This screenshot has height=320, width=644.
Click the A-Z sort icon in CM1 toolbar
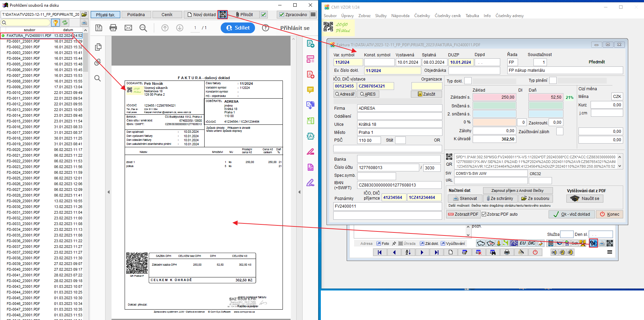click(408, 252)
